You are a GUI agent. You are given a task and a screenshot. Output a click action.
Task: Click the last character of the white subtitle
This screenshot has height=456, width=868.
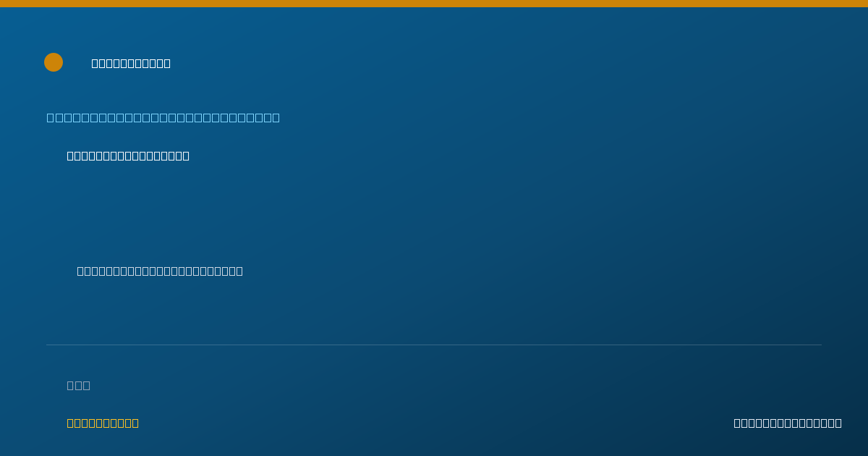pos(186,156)
